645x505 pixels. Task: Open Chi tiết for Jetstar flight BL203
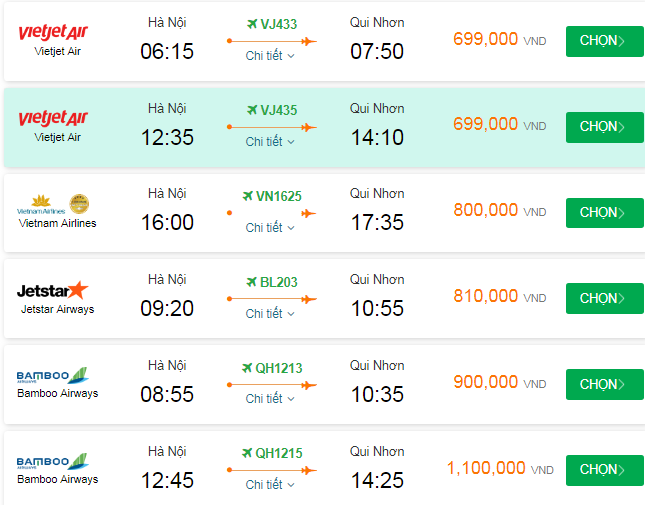(270, 313)
